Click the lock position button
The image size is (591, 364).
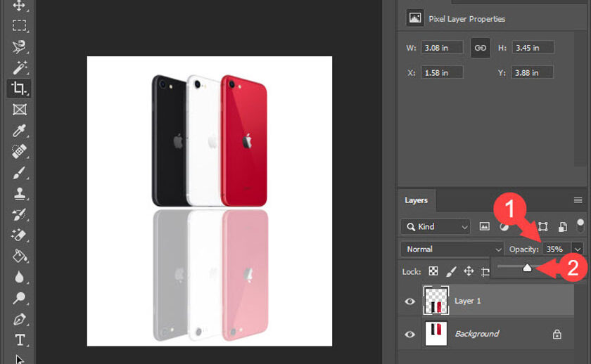[469, 271]
